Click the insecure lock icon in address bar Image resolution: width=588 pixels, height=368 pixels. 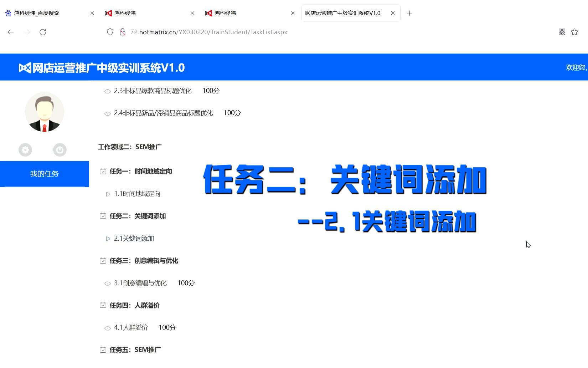point(123,32)
